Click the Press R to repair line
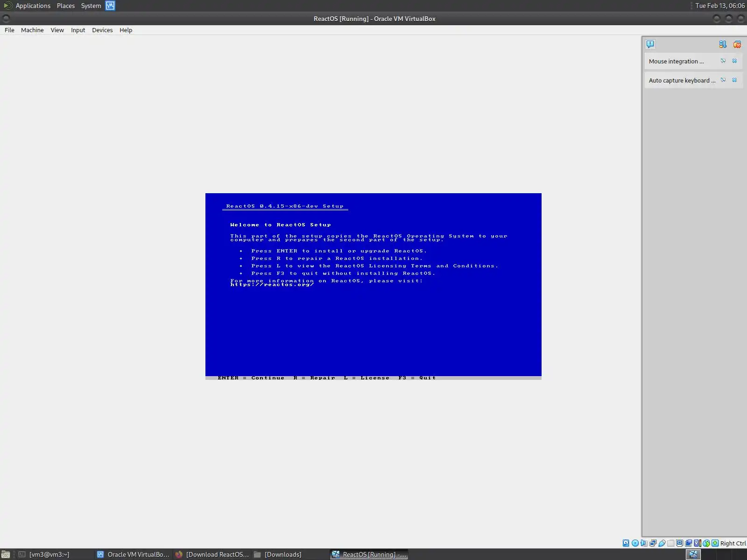This screenshot has width=747, height=560. point(337,259)
